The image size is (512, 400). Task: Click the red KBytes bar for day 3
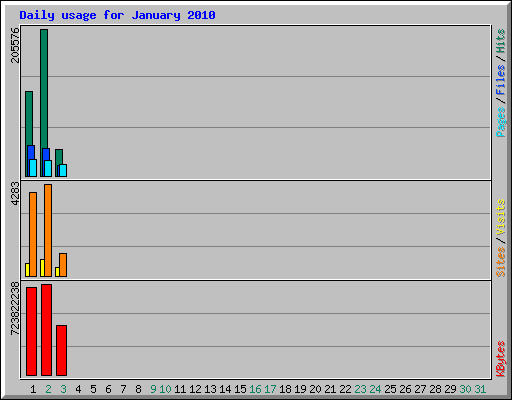(x=61, y=350)
